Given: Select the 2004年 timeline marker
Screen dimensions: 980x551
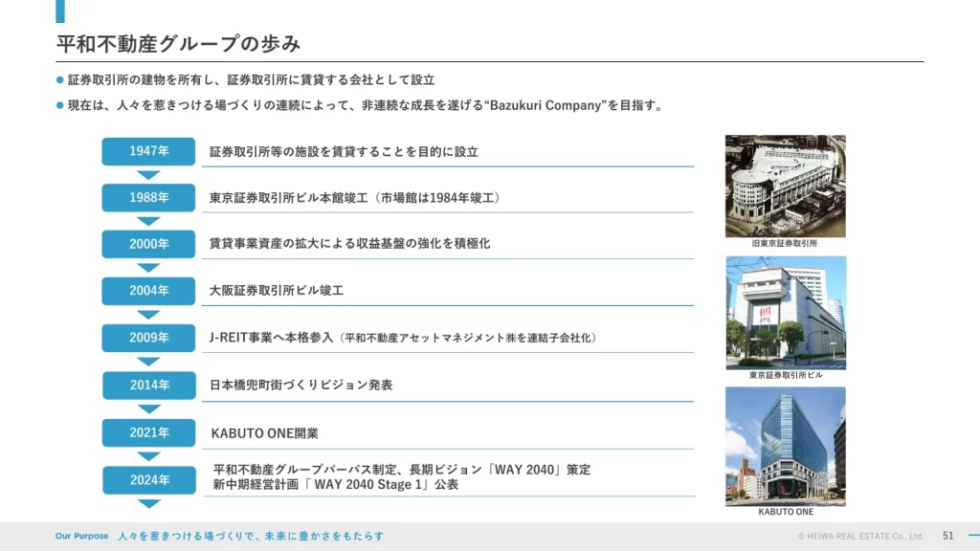Looking at the screenshot, I should 148,291.
